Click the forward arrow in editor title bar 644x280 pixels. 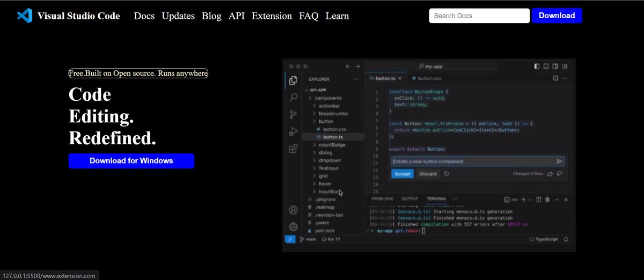pyautogui.click(x=357, y=67)
